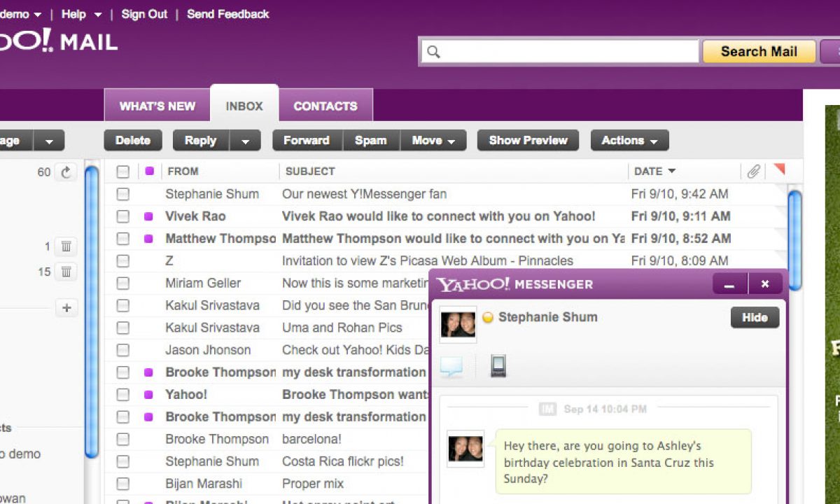Click Stephanie Shum's yellow status indicator
The image size is (840, 504).
point(488,317)
